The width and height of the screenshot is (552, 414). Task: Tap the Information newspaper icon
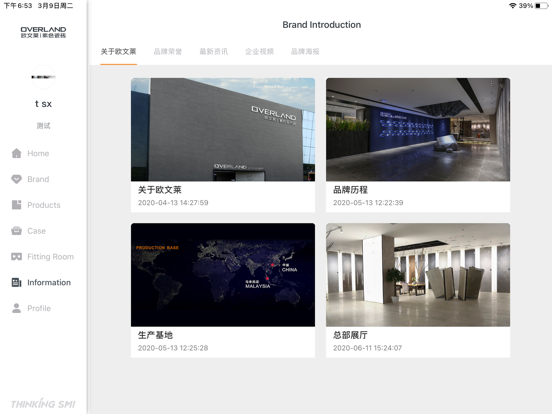[x=16, y=282]
